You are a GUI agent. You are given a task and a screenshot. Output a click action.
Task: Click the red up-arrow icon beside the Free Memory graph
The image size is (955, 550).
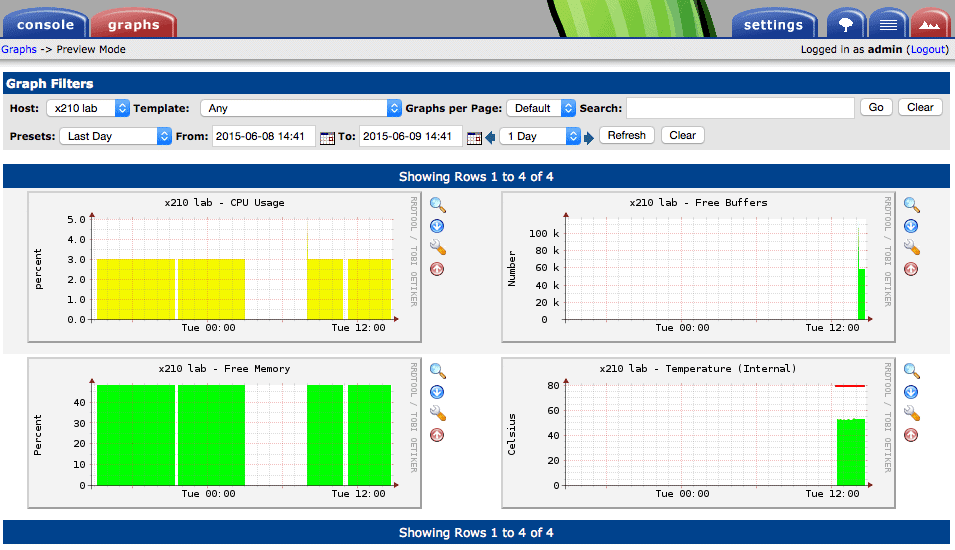tap(437, 435)
